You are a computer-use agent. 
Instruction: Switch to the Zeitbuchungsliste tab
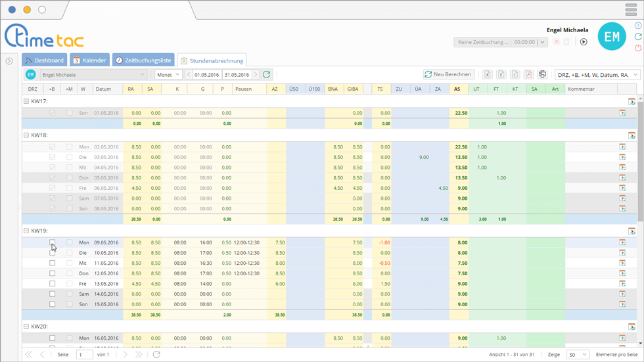pyautogui.click(x=143, y=60)
